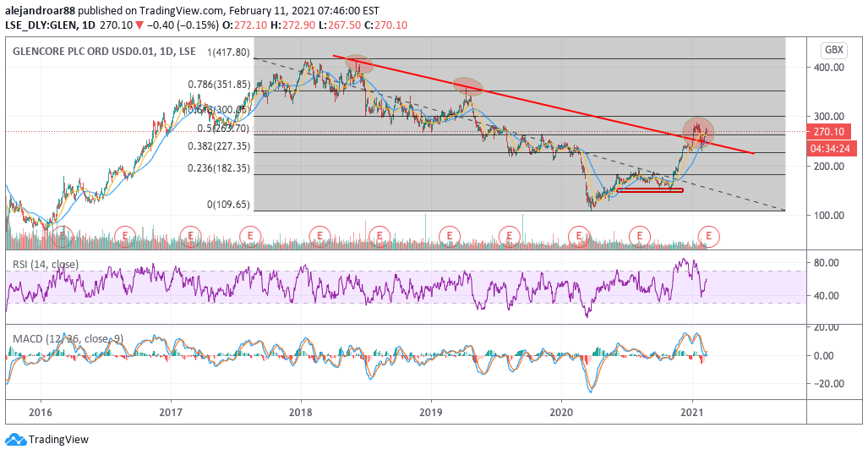Screen dimensions: 868x455
Task: Click the TradingView cloud logo icon
Action: pyautogui.click(x=15, y=440)
